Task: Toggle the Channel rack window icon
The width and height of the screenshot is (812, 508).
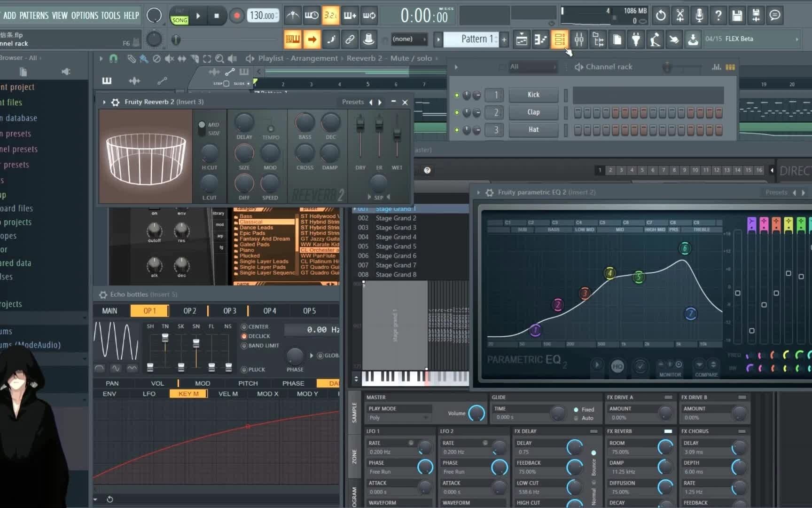Action: (x=559, y=40)
